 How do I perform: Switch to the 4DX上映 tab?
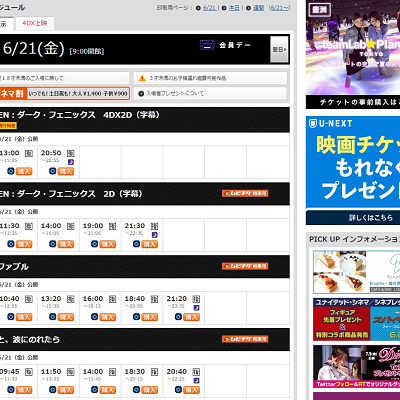point(35,23)
